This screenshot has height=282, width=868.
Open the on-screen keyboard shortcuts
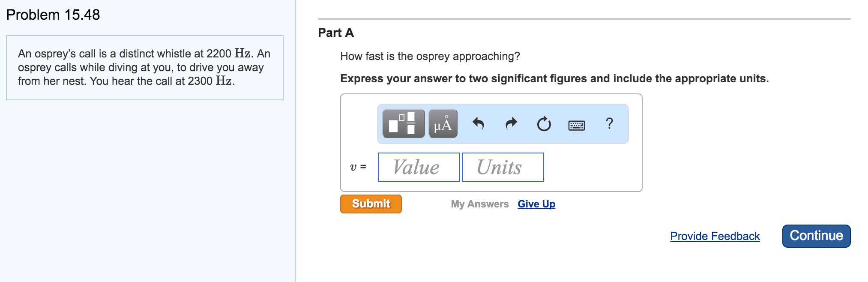(x=576, y=124)
